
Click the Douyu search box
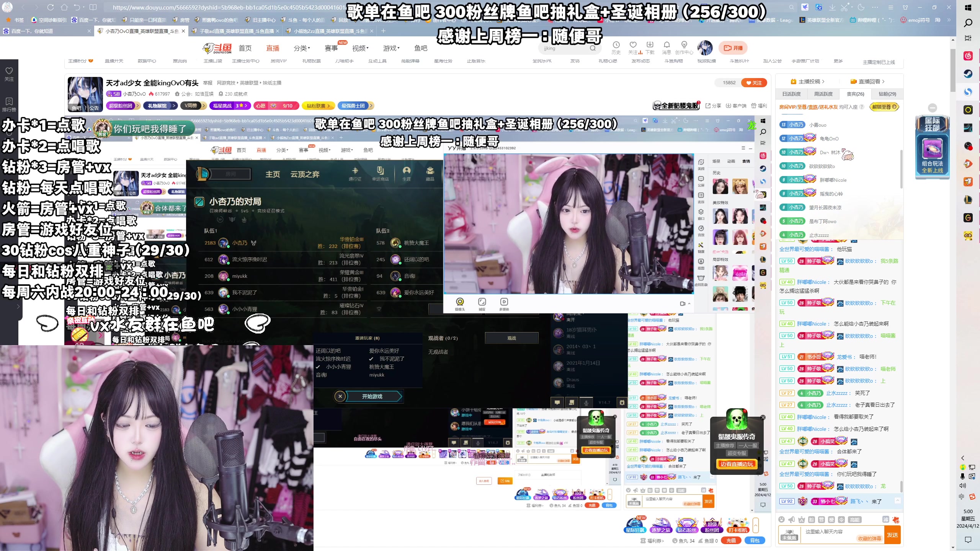coord(569,48)
